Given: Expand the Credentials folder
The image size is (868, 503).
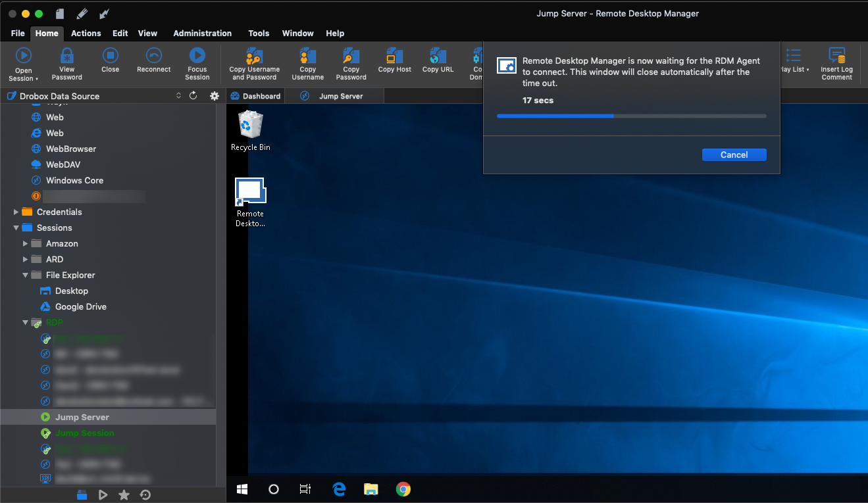Looking at the screenshot, I should coord(16,212).
